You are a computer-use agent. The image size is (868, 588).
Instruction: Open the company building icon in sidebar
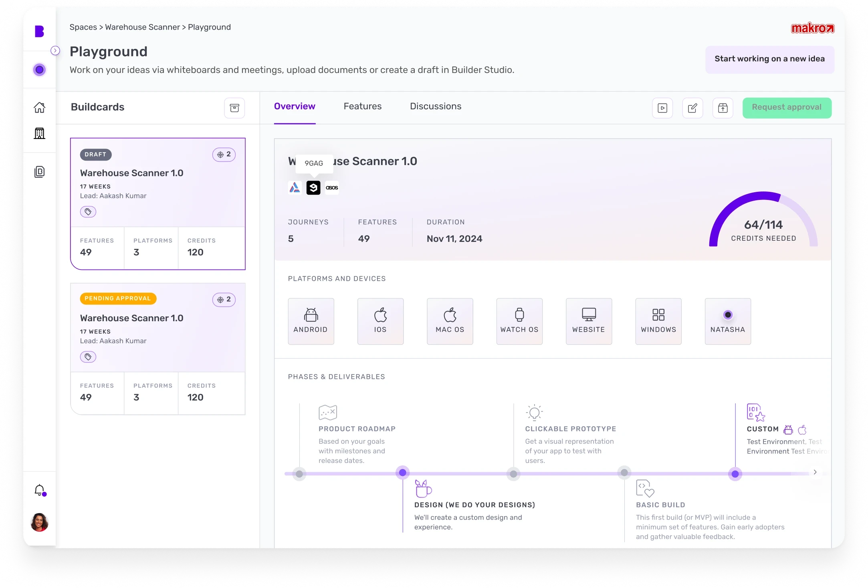pyautogui.click(x=39, y=133)
